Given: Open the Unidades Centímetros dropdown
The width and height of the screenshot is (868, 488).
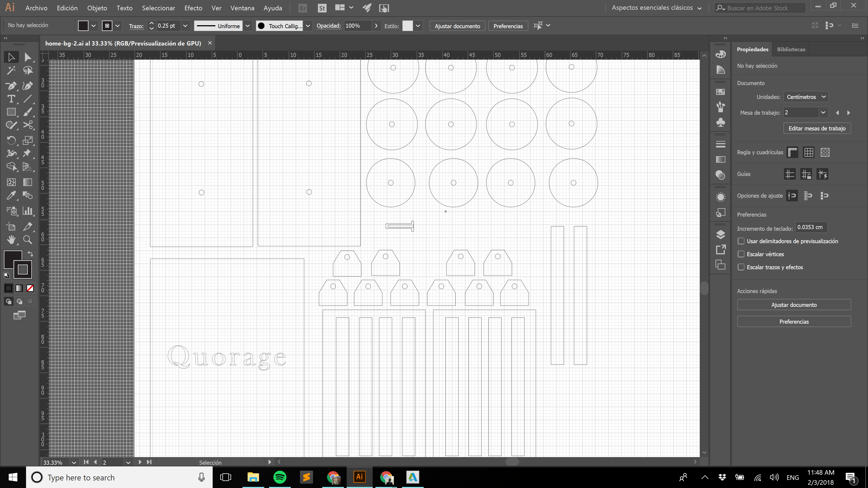Looking at the screenshot, I should click(806, 97).
